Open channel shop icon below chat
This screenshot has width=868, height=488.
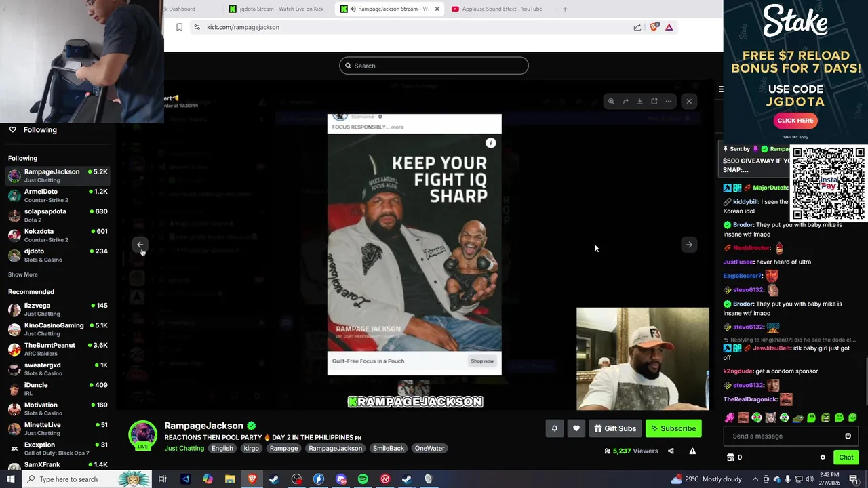tap(730, 457)
